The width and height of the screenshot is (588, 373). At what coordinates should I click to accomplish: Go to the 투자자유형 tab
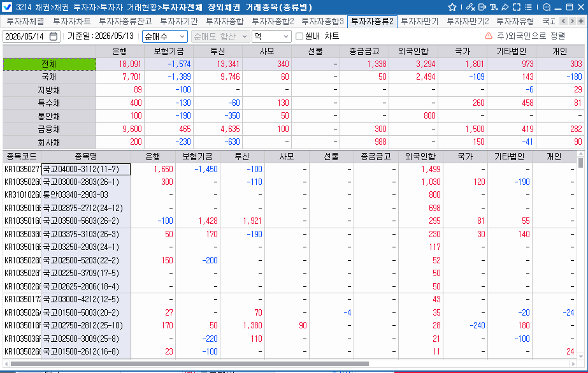point(515,22)
